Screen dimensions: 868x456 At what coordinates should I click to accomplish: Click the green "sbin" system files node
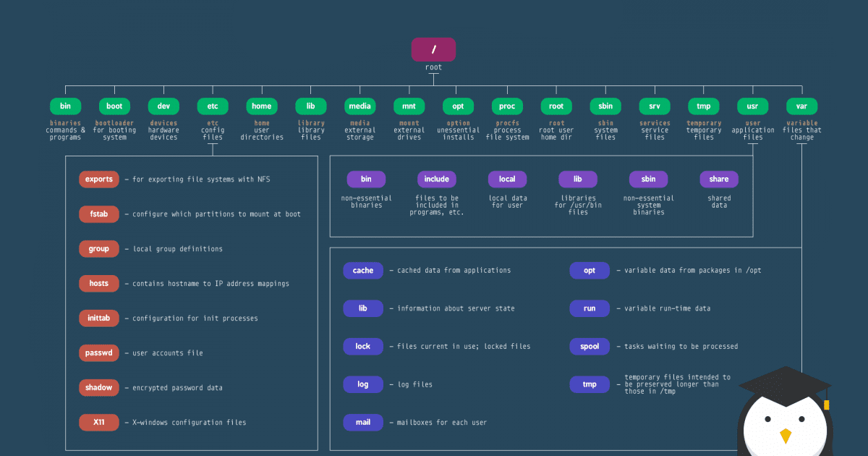pos(605,106)
